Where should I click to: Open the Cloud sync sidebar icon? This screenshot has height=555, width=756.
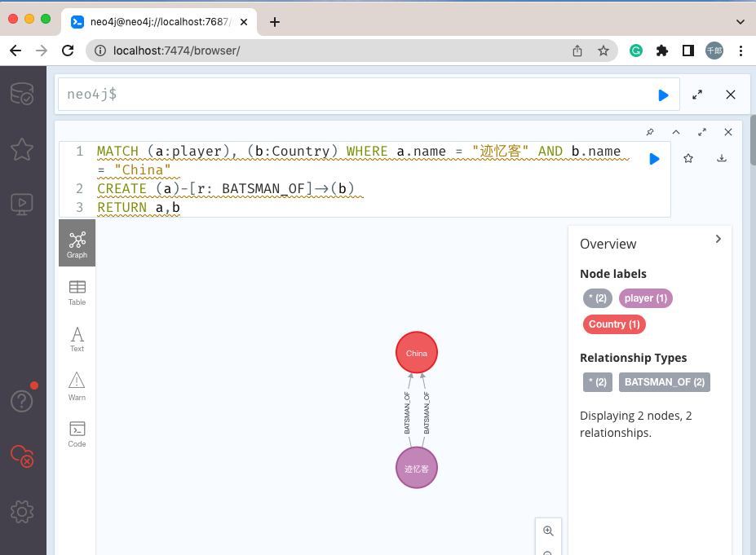click(22, 456)
